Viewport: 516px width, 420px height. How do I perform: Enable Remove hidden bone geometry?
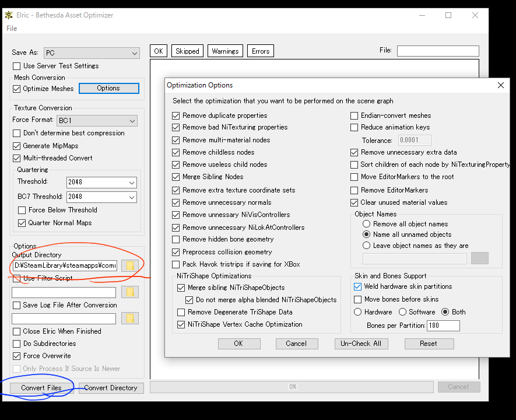pos(176,239)
